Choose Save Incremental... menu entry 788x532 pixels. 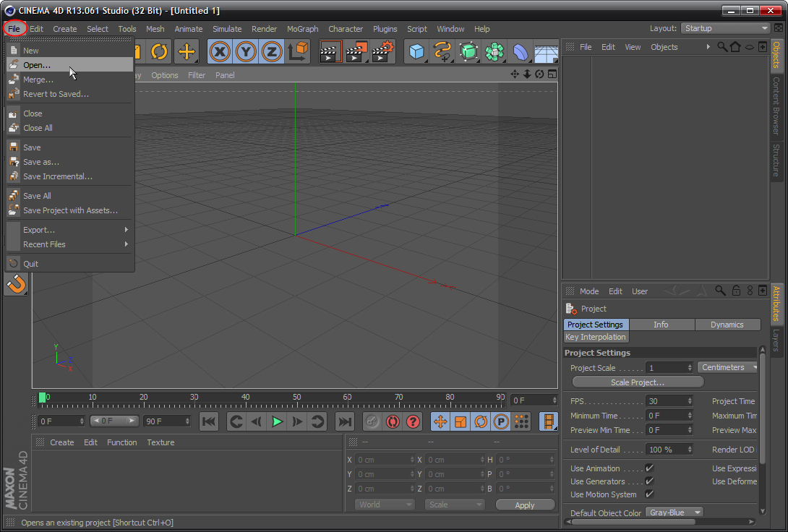tap(70, 176)
